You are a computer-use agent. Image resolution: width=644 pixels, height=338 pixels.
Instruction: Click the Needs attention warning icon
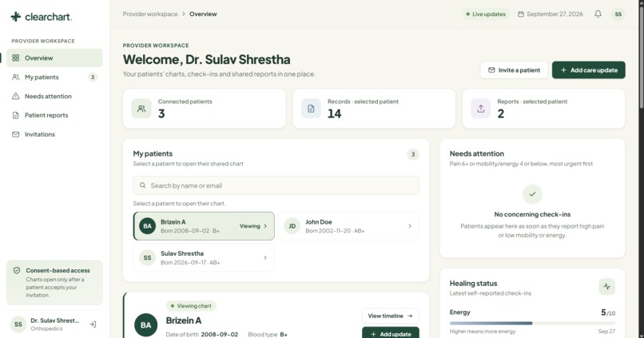pyautogui.click(x=16, y=96)
